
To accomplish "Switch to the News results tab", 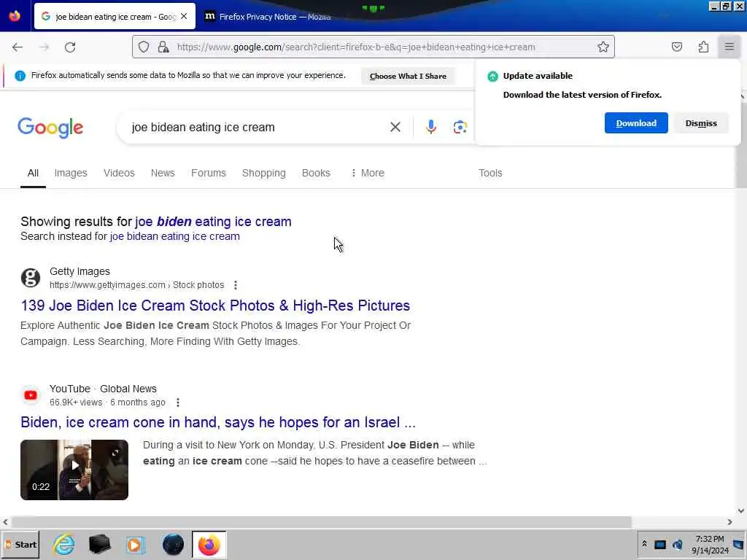I will [x=163, y=173].
